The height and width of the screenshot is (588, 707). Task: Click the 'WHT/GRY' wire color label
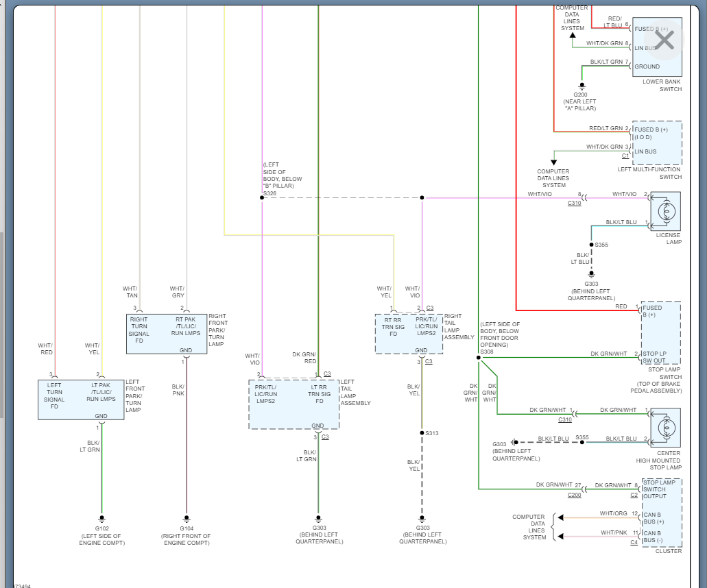(x=177, y=292)
